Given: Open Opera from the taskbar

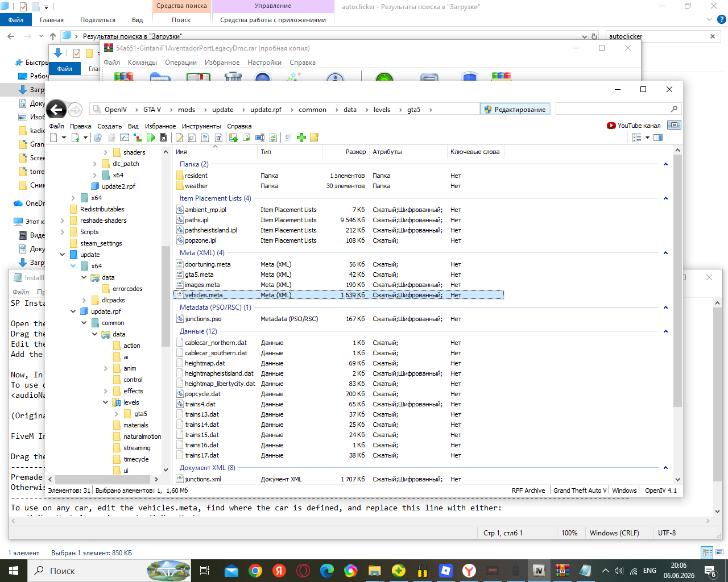Looking at the screenshot, I should [303, 571].
